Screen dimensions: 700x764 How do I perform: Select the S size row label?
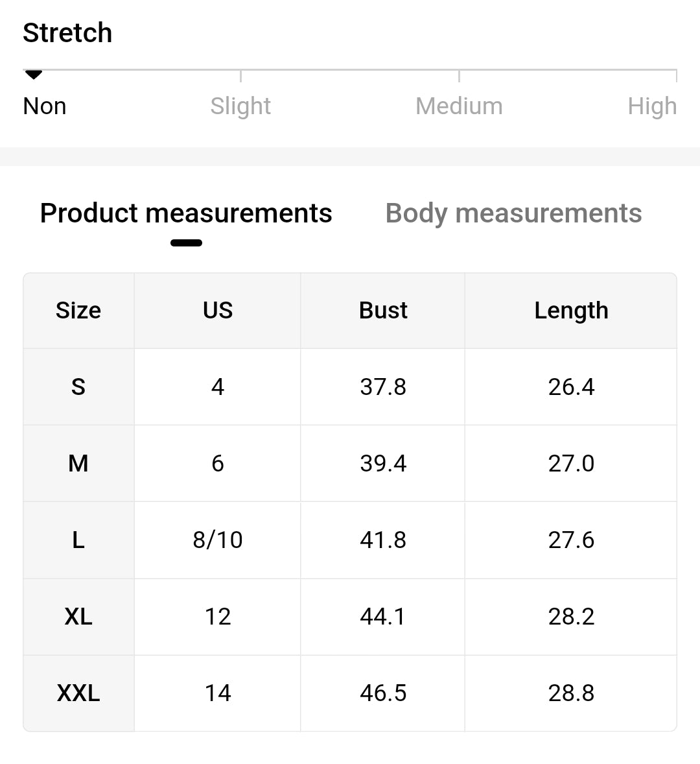click(x=78, y=387)
